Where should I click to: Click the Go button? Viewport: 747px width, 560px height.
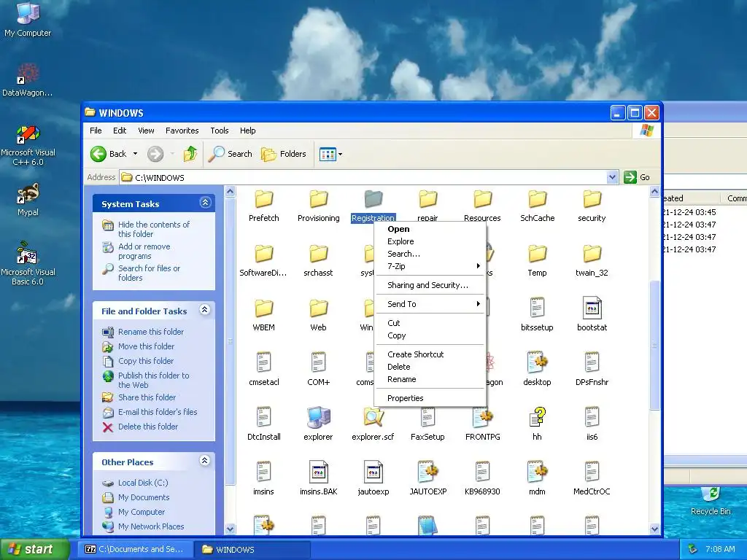pyautogui.click(x=637, y=177)
